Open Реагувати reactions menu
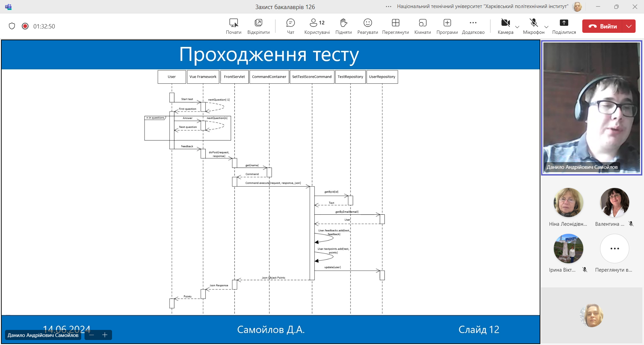The image size is (644, 345). 368,26
